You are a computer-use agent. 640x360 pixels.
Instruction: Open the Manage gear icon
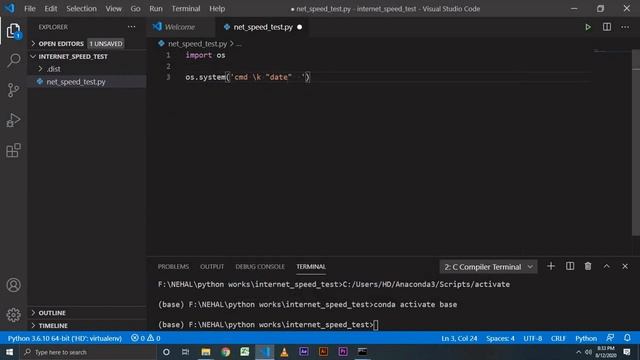pos(13,315)
